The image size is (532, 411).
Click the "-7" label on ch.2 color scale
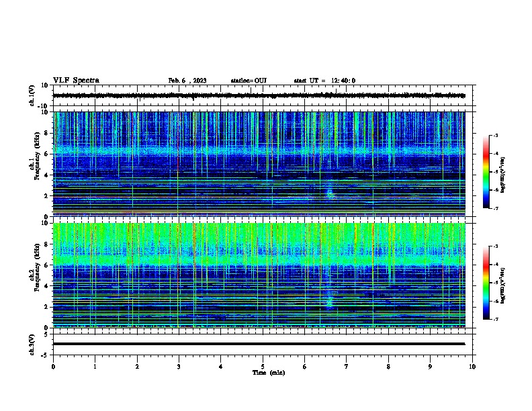[x=495, y=319]
